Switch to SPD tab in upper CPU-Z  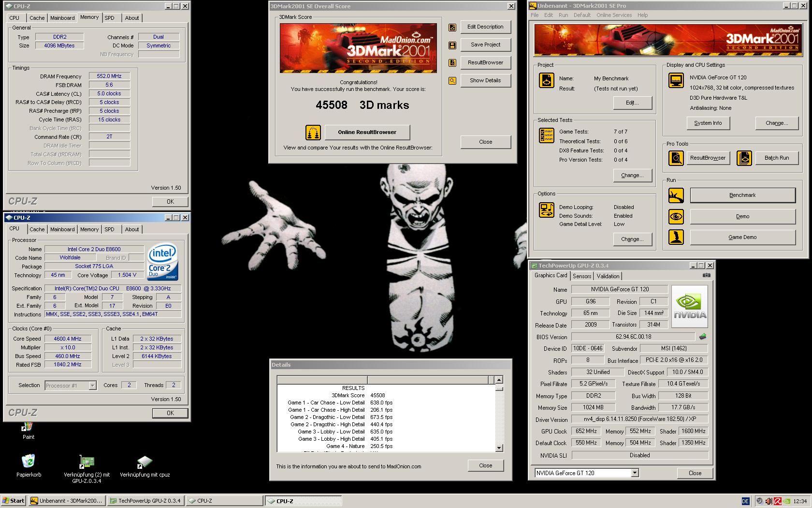coord(110,18)
